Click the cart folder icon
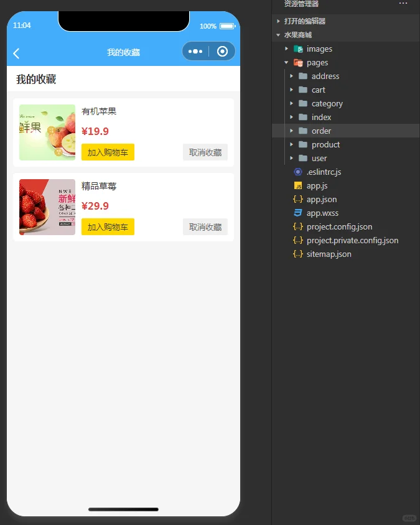The height and width of the screenshot is (525, 420). point(303,90)
